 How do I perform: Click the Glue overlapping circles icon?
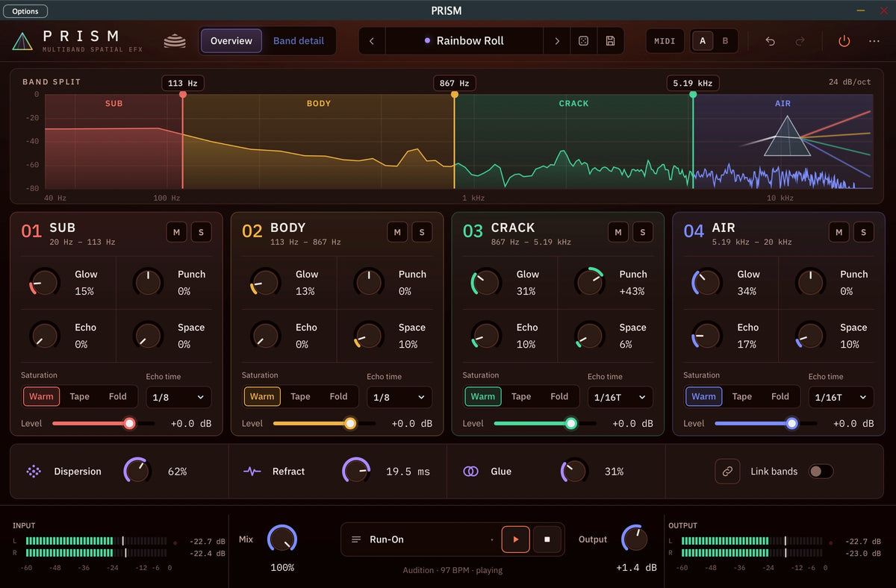click(x=470, y=472)
